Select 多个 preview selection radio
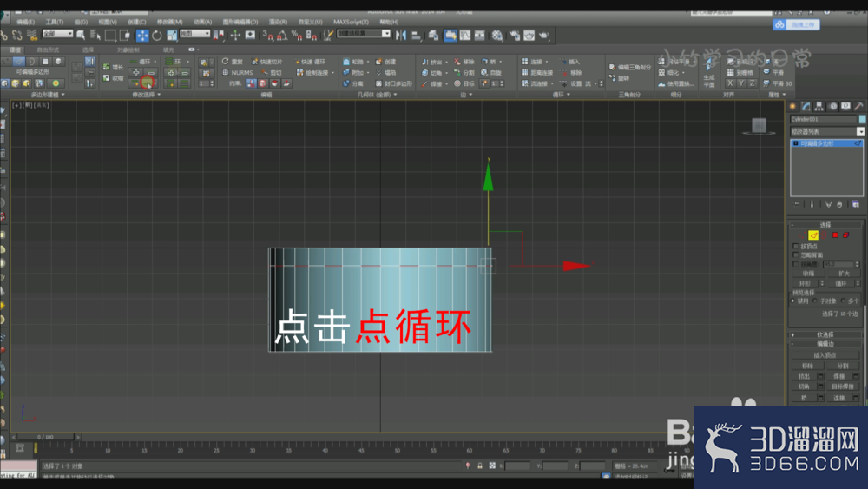The width and height of the screenshot is (868, 489). (x=843, y=301)
